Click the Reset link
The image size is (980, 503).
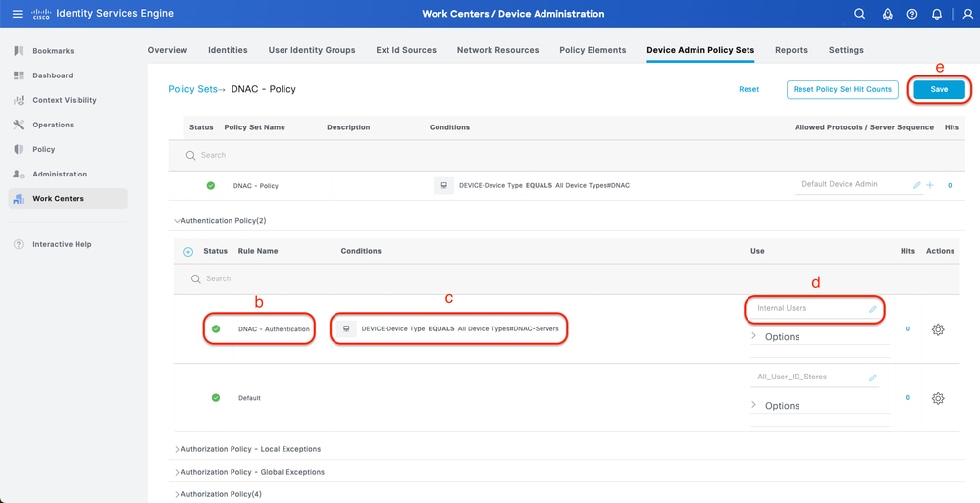coord(748,89)
